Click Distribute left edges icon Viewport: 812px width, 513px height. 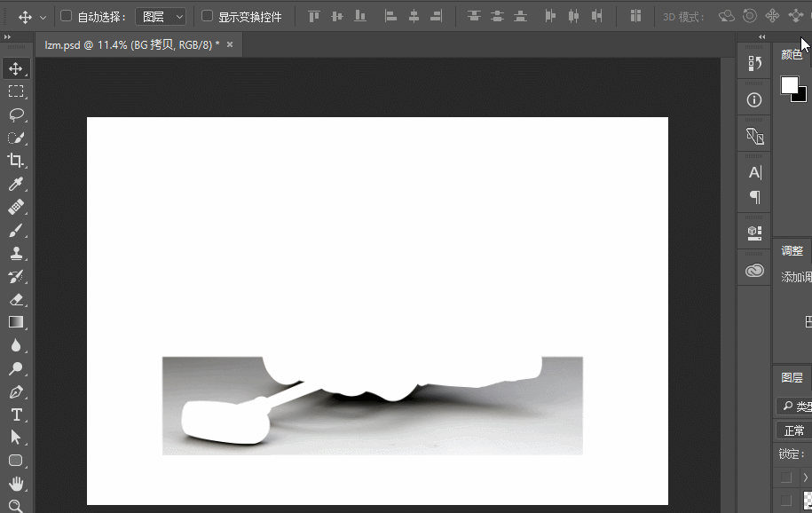(x=550, y=17)
